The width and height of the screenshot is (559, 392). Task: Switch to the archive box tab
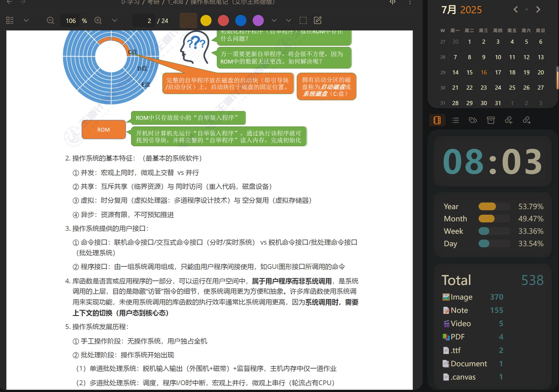coord(491,120)
